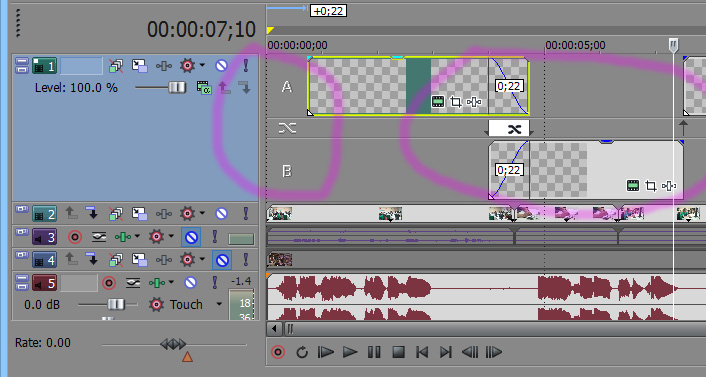This screenshot has width=706, height=377.
Task: Mute video track 1
Action: [x=221, y=66]
